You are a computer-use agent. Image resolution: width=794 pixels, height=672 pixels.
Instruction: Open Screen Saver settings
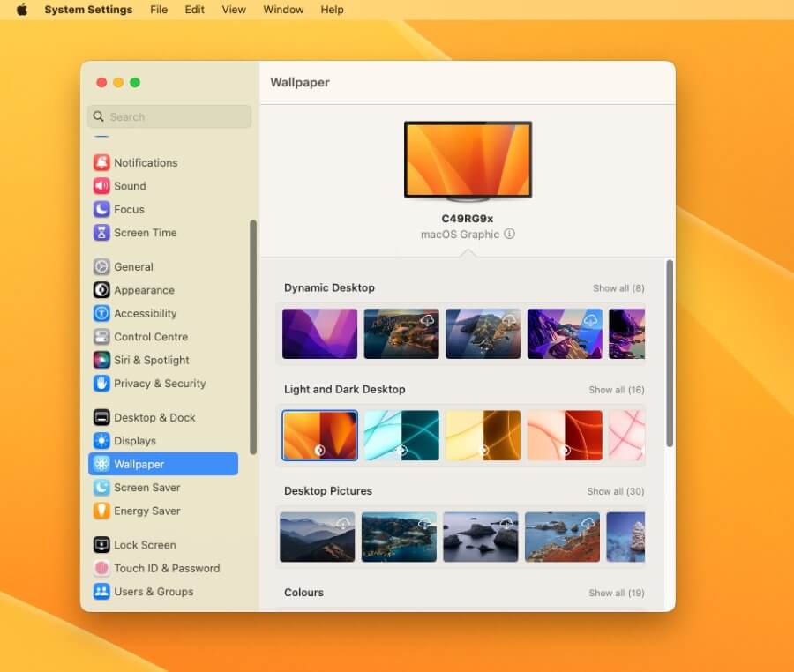[145, 488]
